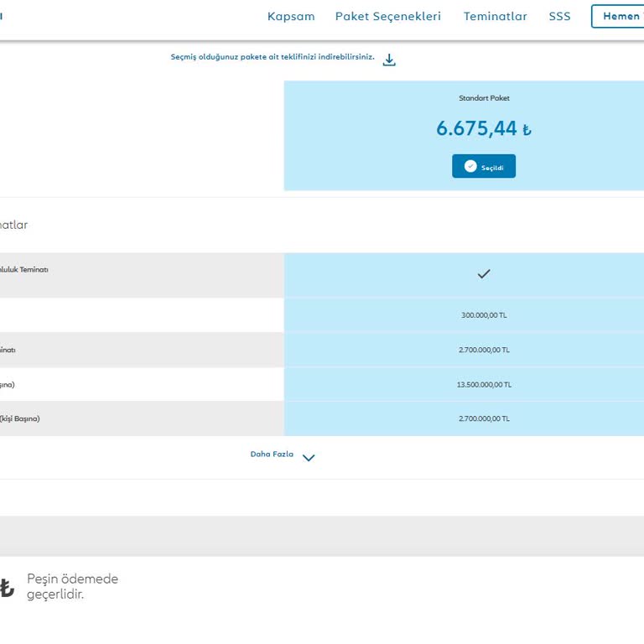Click the offer download text link
This screenshot has width=644, height=644.
coord(273,57)
